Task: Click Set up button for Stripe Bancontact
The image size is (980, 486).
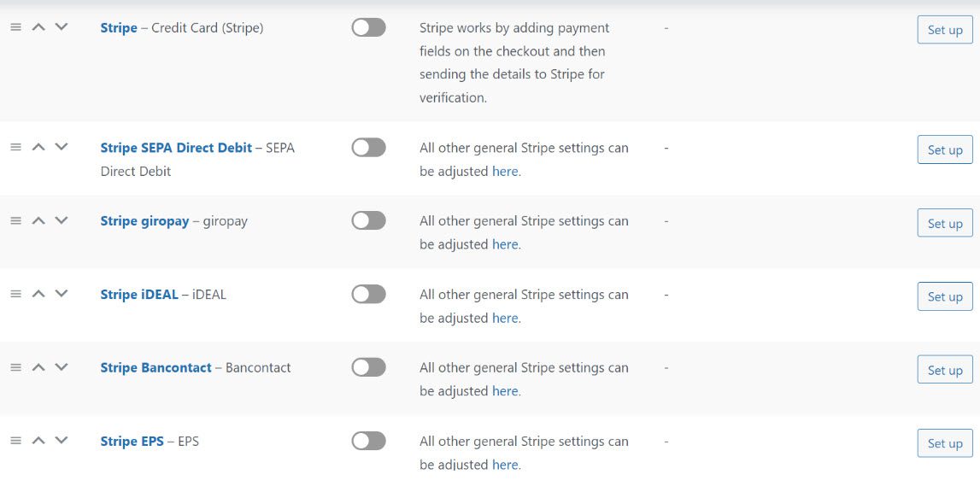Action: [945, 370]
